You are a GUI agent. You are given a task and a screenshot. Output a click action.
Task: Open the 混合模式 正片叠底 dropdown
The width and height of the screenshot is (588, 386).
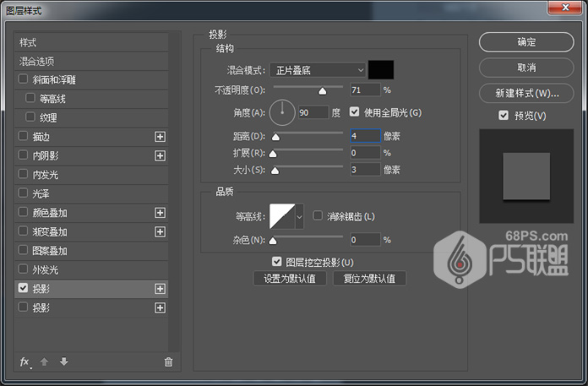318,70
